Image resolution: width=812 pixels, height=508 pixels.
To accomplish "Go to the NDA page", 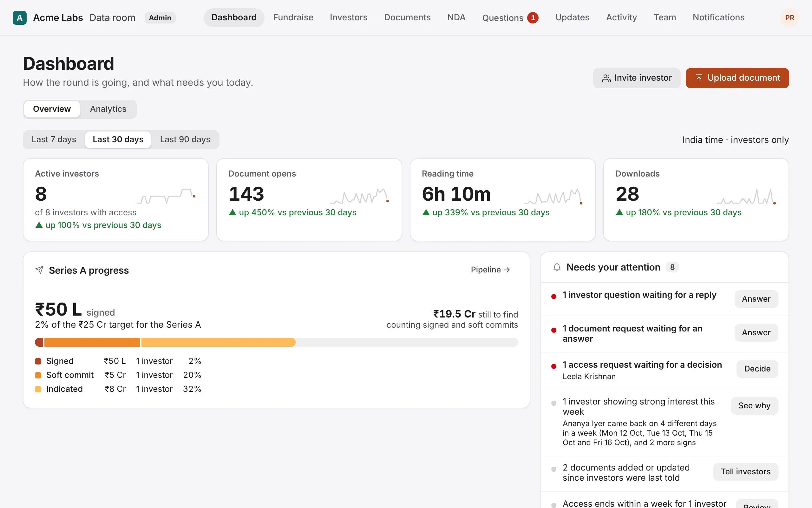I will (456, 17).
